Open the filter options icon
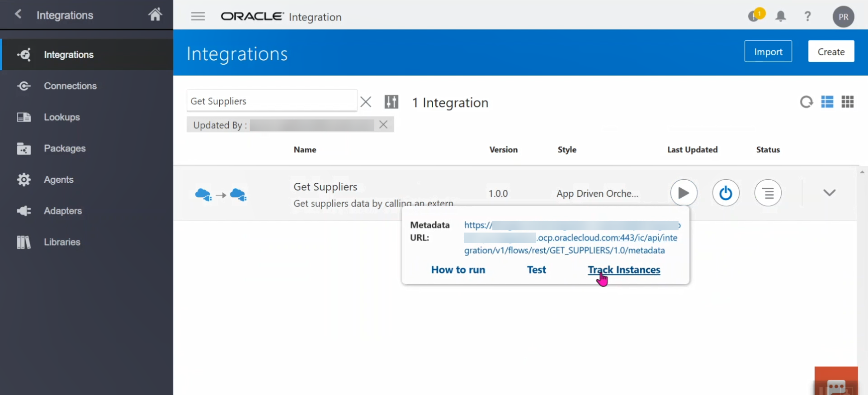The width and height of the screenshot is (868, 395). point(392,102)
